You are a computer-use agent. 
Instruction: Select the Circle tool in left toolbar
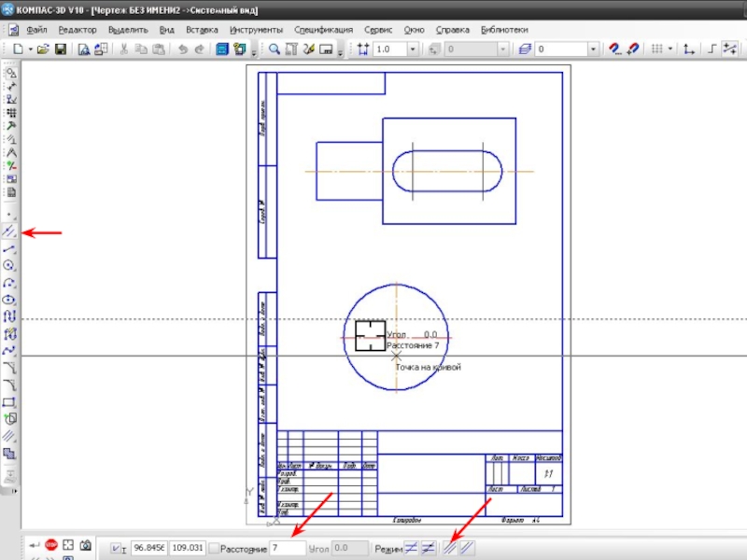click(10, 265)
